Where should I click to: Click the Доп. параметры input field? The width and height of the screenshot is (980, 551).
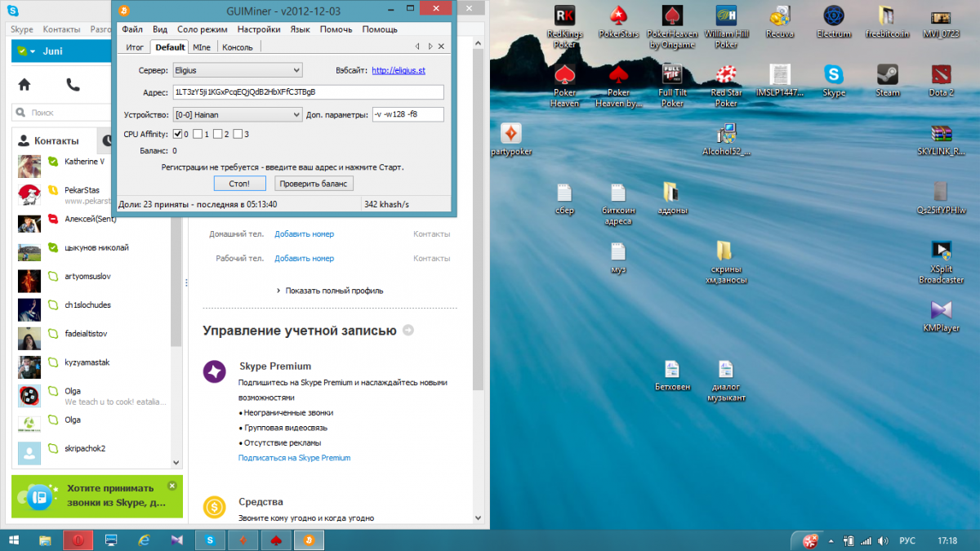click(x=408, y=114)
